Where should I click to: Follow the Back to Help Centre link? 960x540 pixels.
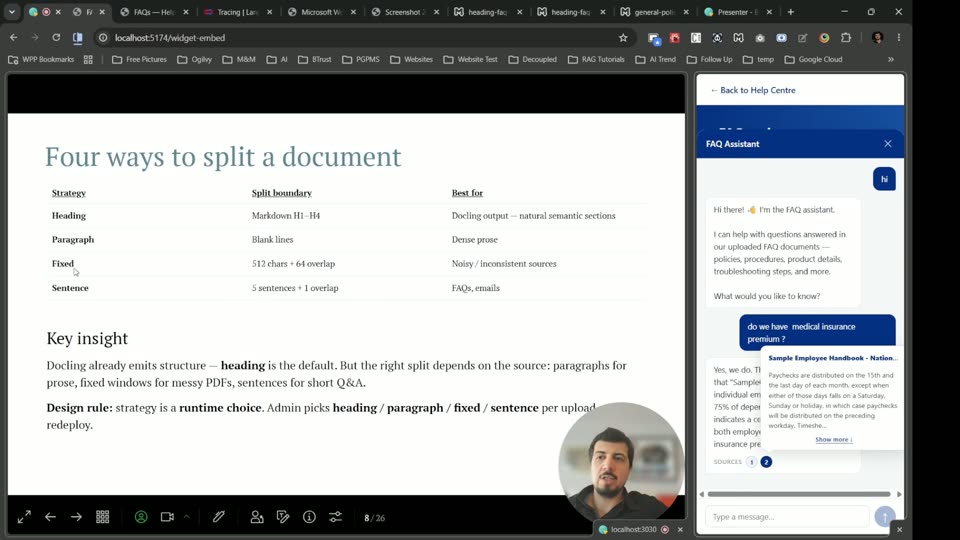(x=753, y=90)
